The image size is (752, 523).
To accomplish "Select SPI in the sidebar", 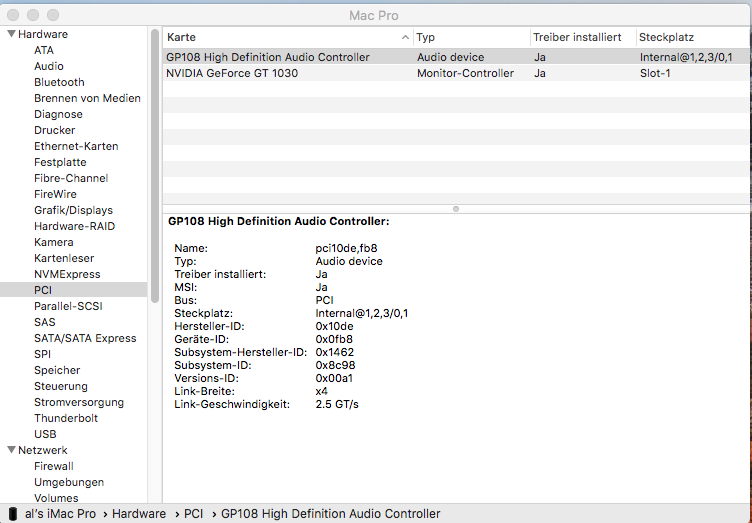I will [x=42, y=354].
